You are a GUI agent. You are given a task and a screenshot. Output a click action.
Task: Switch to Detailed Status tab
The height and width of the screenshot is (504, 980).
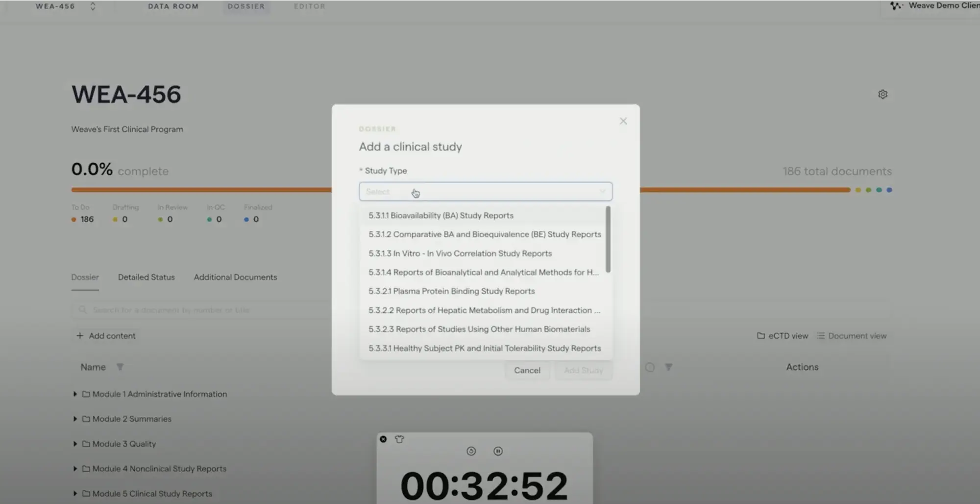pos(146,277)
